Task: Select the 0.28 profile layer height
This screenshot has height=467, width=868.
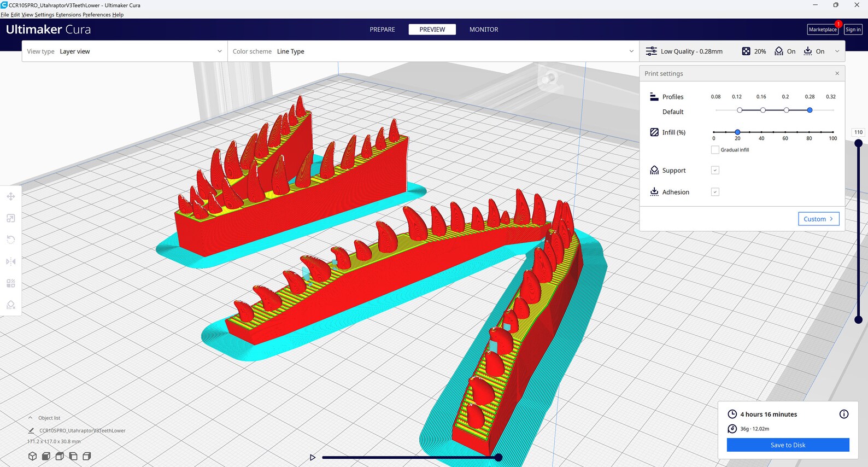Action: [x=810, y=110]
